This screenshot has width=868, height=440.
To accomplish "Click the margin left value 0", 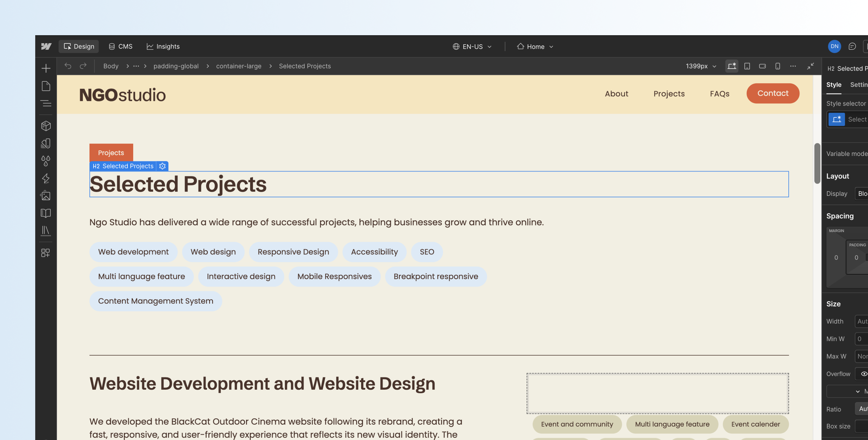I will click(x=836, y=257).
